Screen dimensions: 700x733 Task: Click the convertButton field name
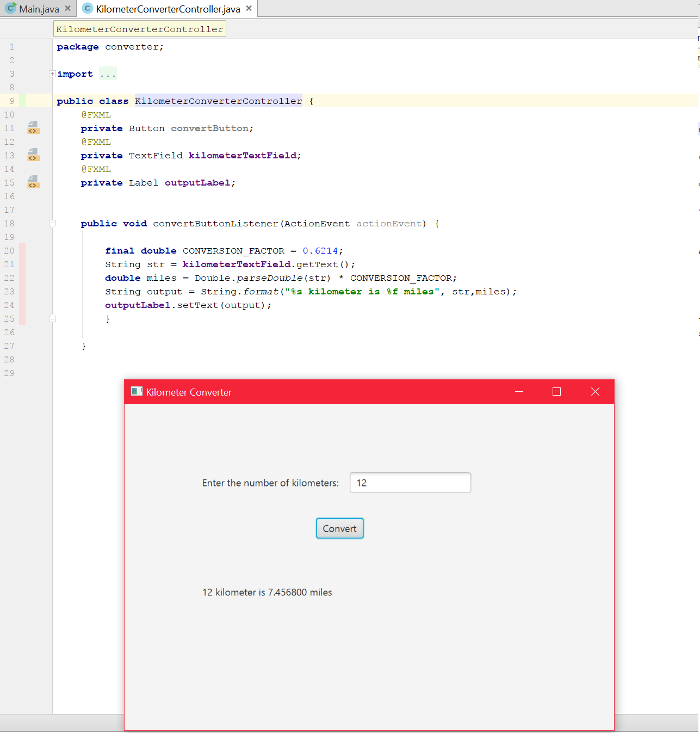click(x=210, y=128)
